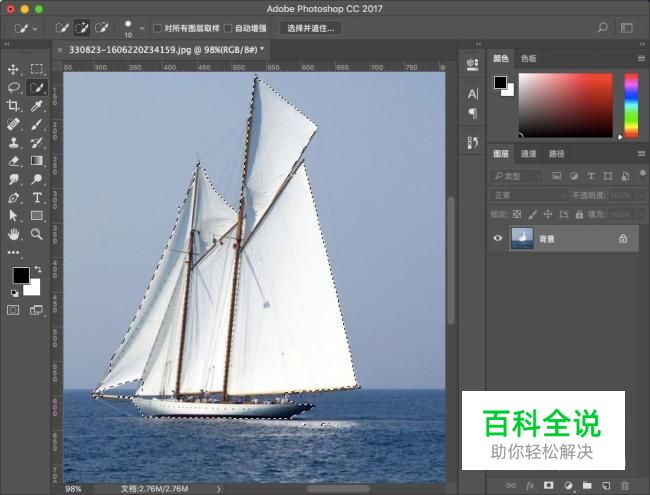650x495 pixels.
Task: Enable Auto-Enhance checkbox
Action: pyautogui.click(x=228, y=28)
